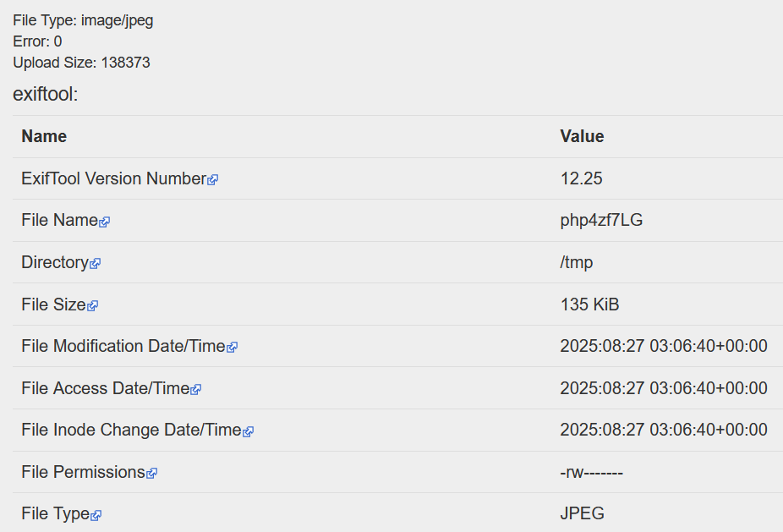Screen dimensions: 783x532
Task: Select the 135 KiB file size value
Action: pos(589,304)
